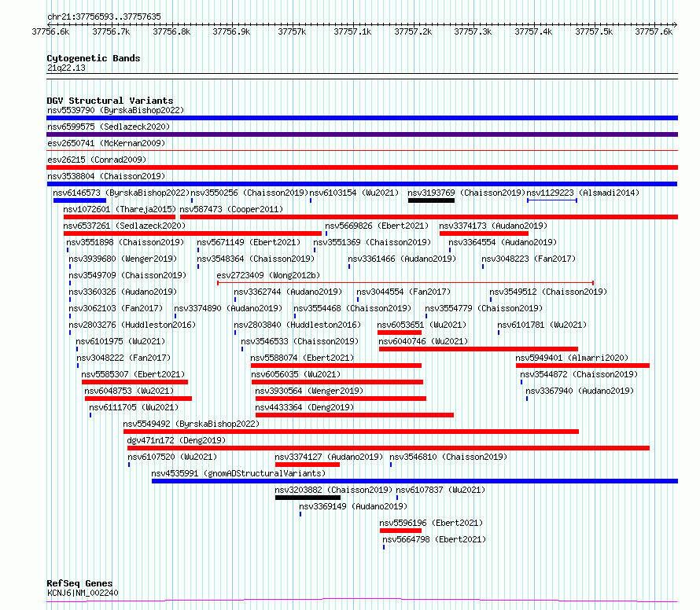Open nsv6103154 (Wu2021) variant
Image resolution: width=700 pixels, height=610 pixels.
(x=354, y=193)
